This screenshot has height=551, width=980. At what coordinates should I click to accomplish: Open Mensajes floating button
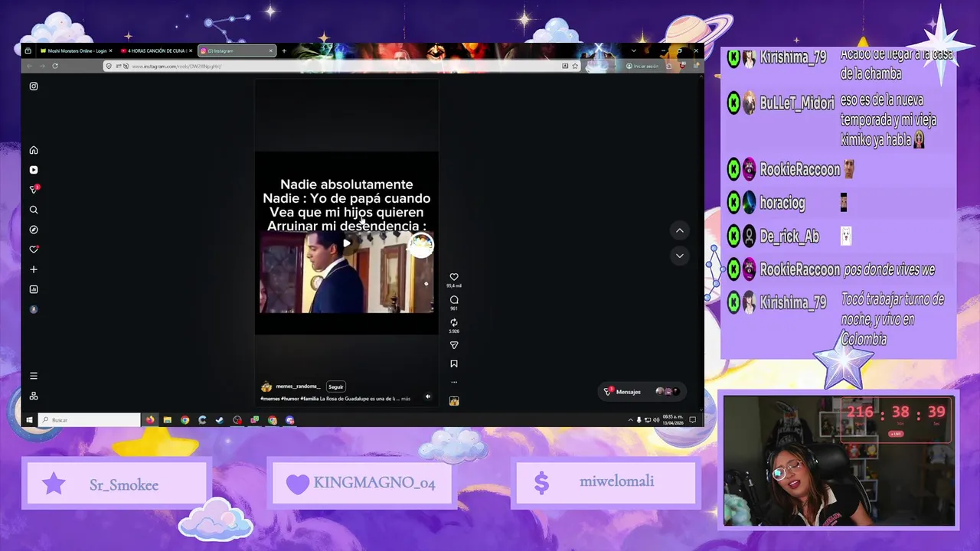[x=641, y=392]
